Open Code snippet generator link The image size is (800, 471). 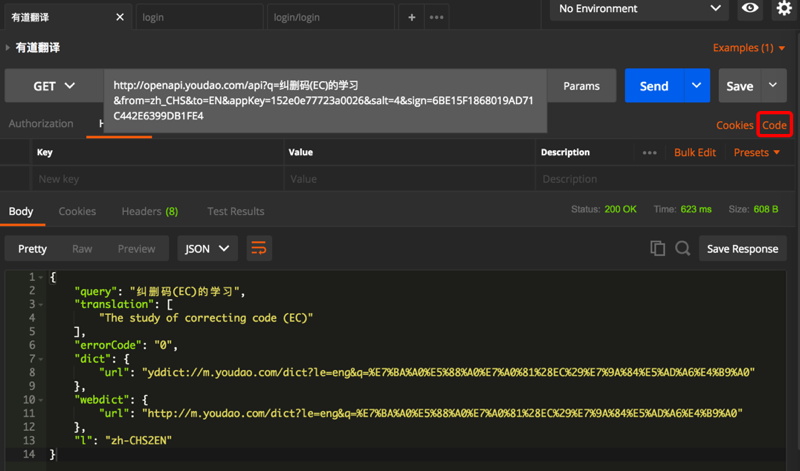774,125
